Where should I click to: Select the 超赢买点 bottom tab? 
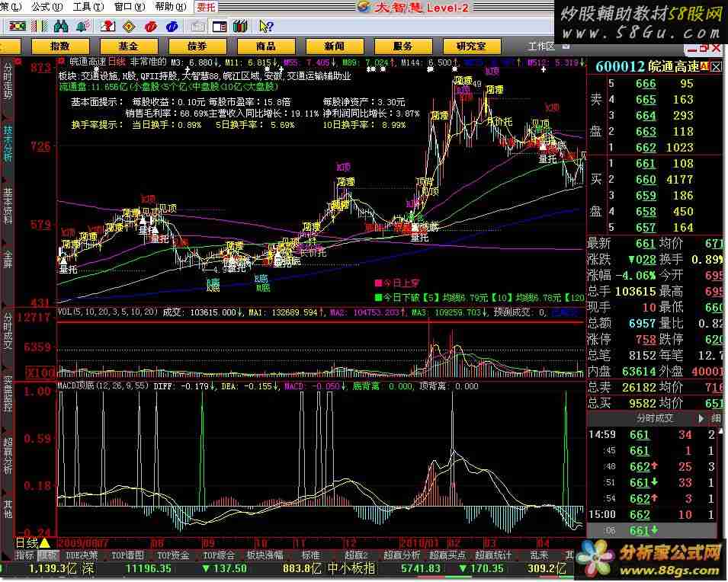coord(447,555)
